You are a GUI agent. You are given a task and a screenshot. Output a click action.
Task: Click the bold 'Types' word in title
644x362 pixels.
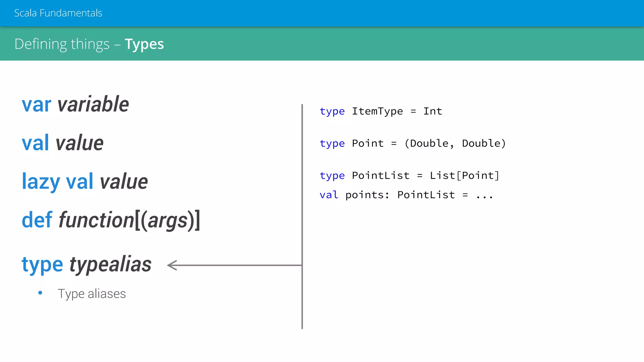pos(144,44)
